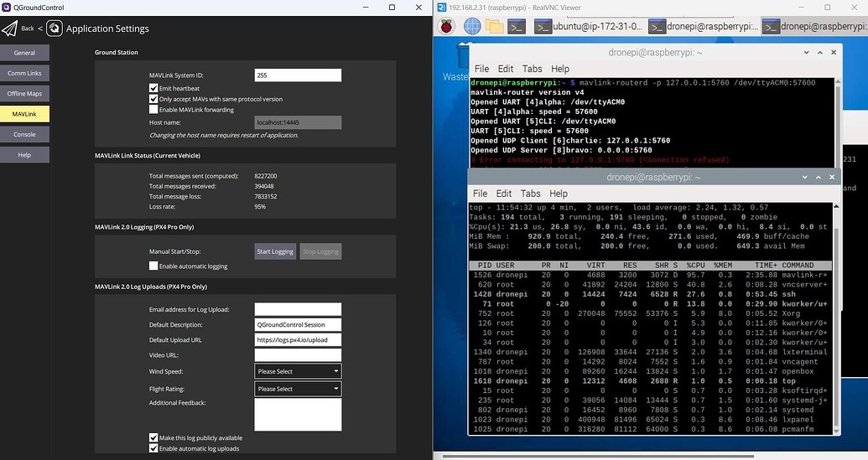Click the pcmanfm process row in top
This screenshot has height=460, width=868.
coord(651,429)
